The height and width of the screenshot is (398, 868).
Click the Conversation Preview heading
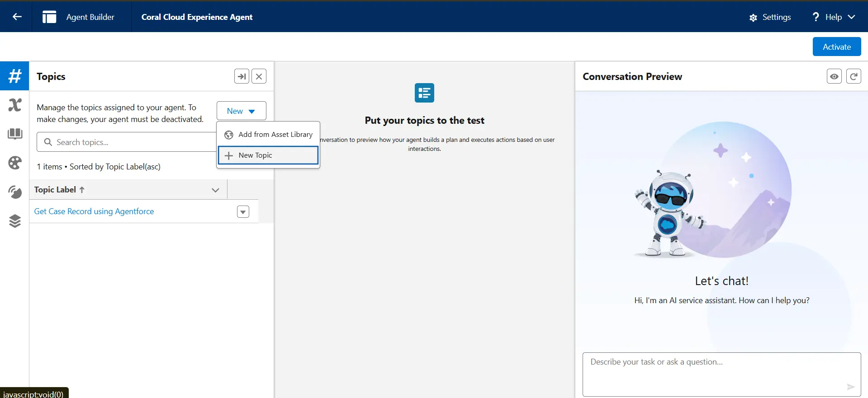632,76
